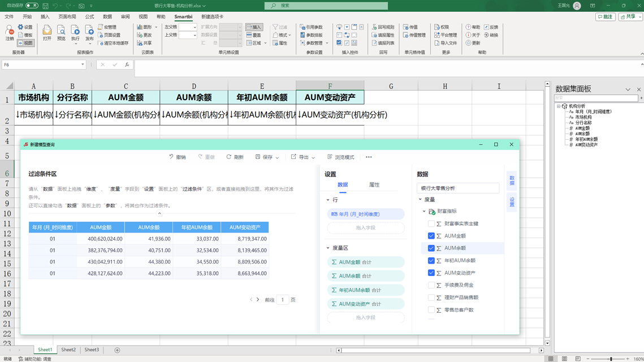The width and height of the screenshot is (644, 362).
Task: Click the 浏览模式 button in the dialog toolbar
Action: coord(342,157)
